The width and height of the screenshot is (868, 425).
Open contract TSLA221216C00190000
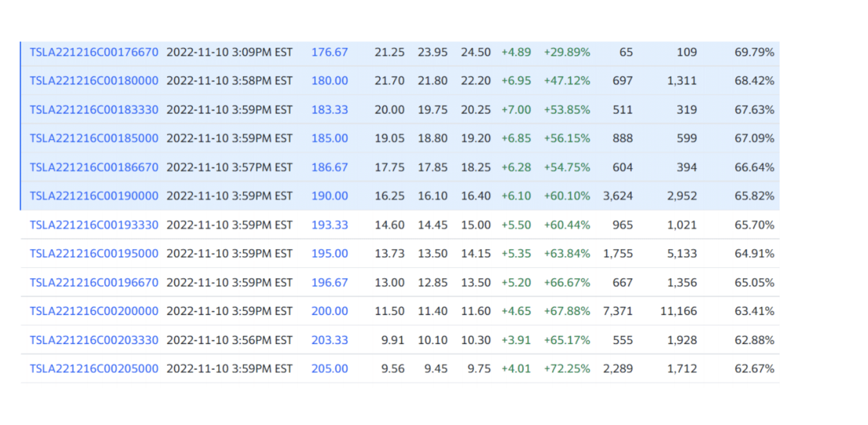94,196
